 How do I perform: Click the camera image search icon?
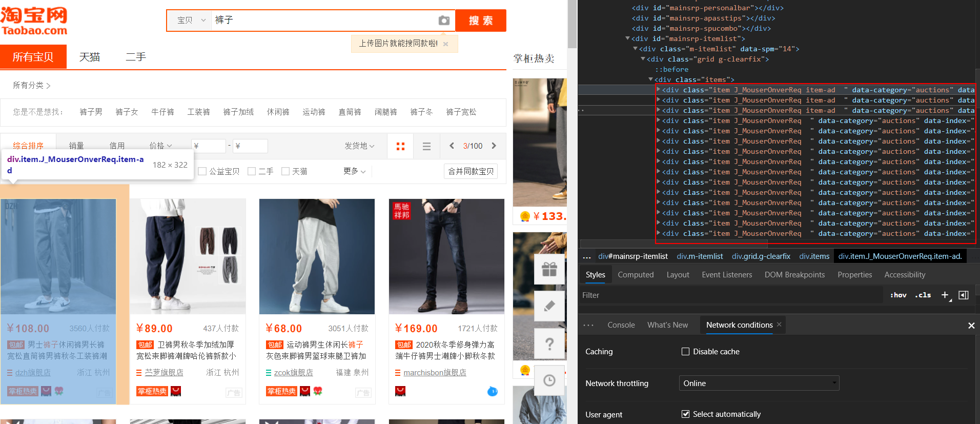(x=444, y=21)
